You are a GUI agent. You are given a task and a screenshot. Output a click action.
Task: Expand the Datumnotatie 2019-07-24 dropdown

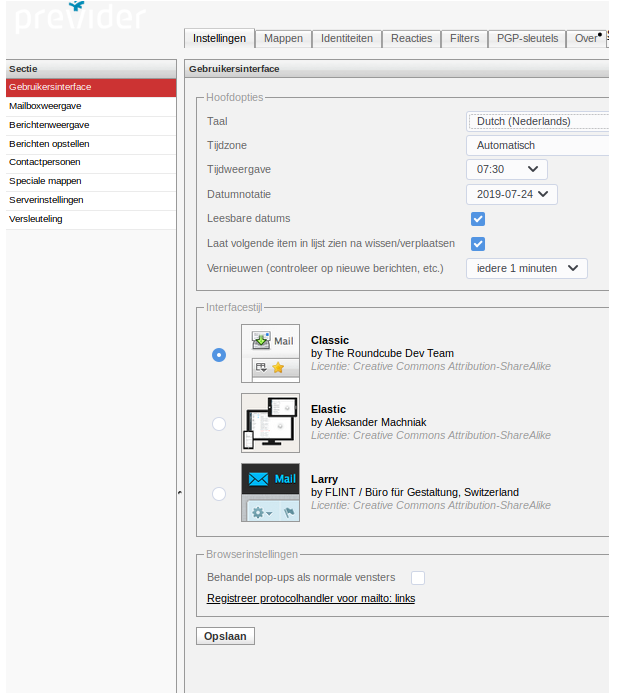tap(511, 195)
